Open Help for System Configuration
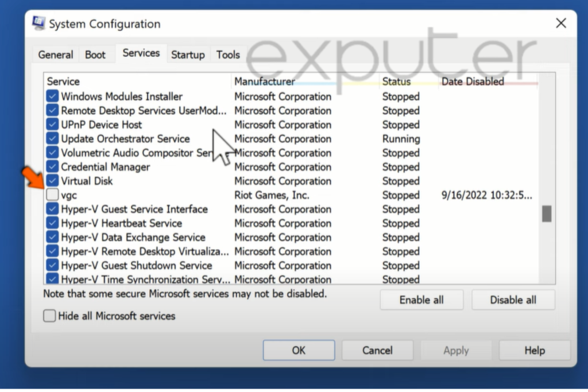This screenshot has height=392, width=588. pyautogui.click(x=534, y=350)
